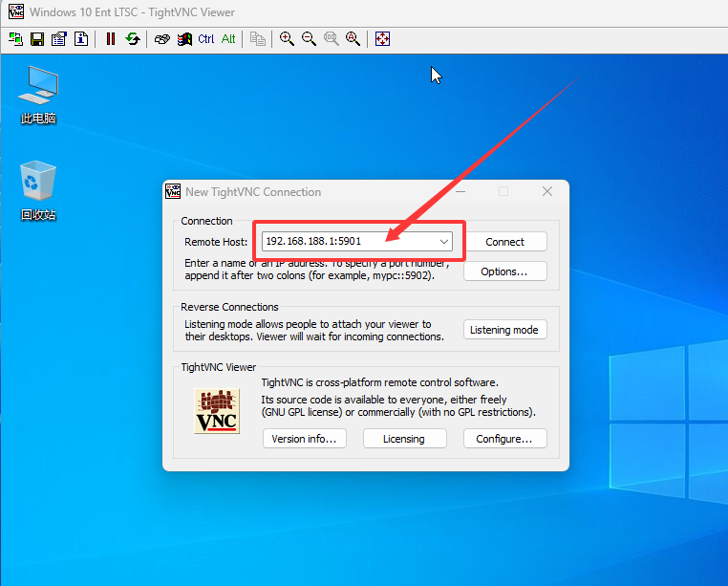The image size is (728, 586).
Task: Click the 'New TightVNC Connection' dialog title text
Action: pyautogui.click(x=253, y=192)
